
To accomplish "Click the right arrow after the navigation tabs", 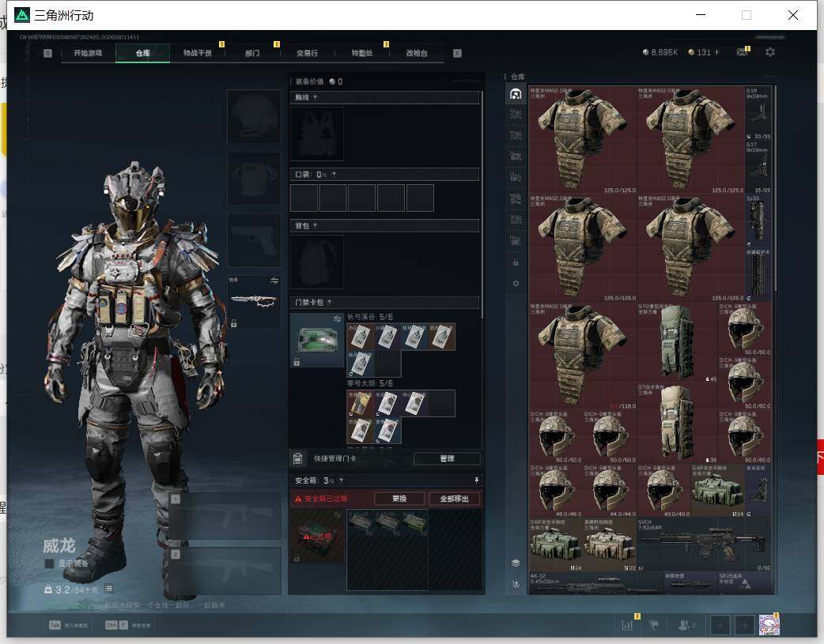I will click(457, 53).
